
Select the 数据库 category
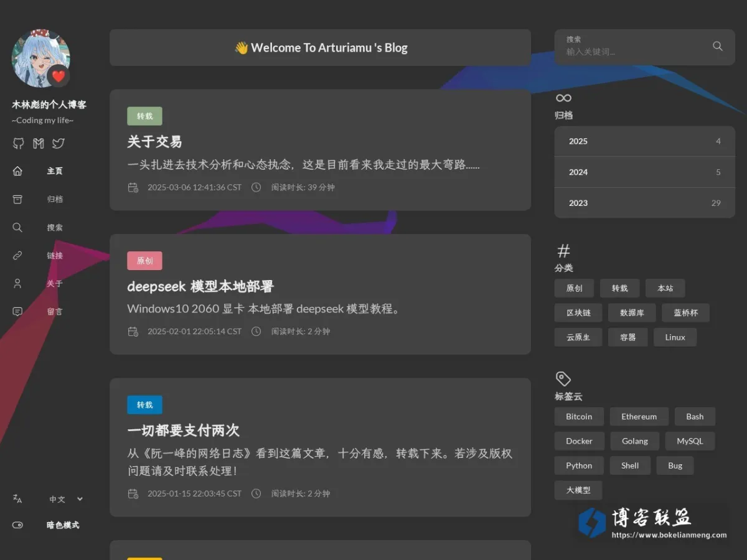pyautogui.click(x=632, y=313)
